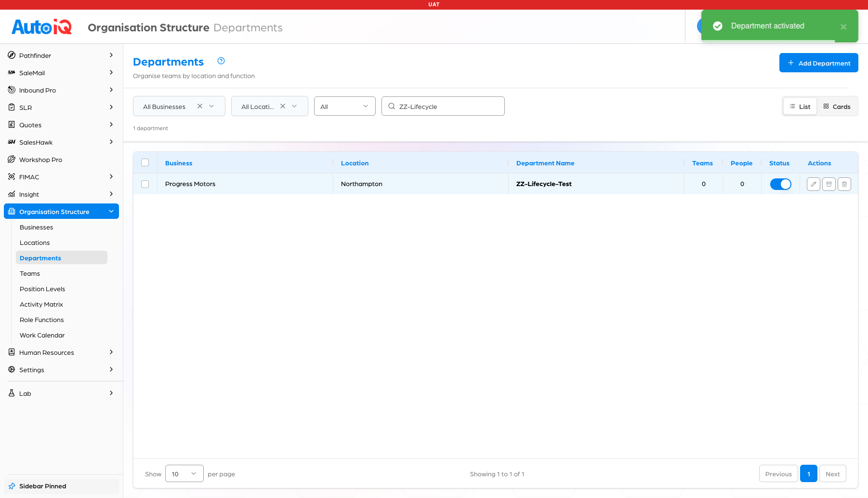Check the Progress Motors row checkbox
This screenshot has height=498, width=868.
click(145, 184)
